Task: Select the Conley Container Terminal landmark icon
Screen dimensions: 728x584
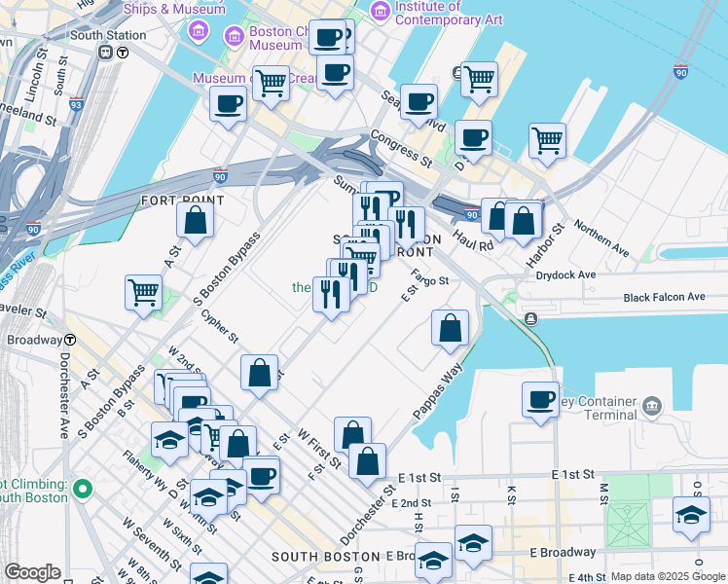Action: pos(652,404)
